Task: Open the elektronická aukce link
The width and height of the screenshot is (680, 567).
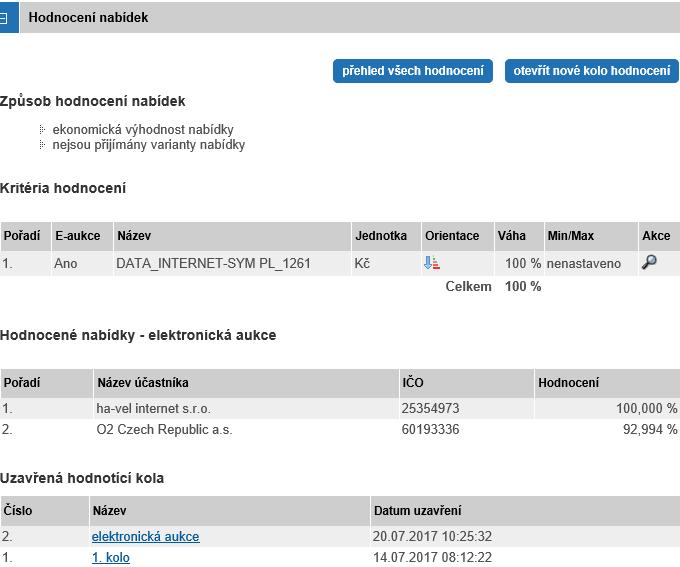Action: [145, 537]
